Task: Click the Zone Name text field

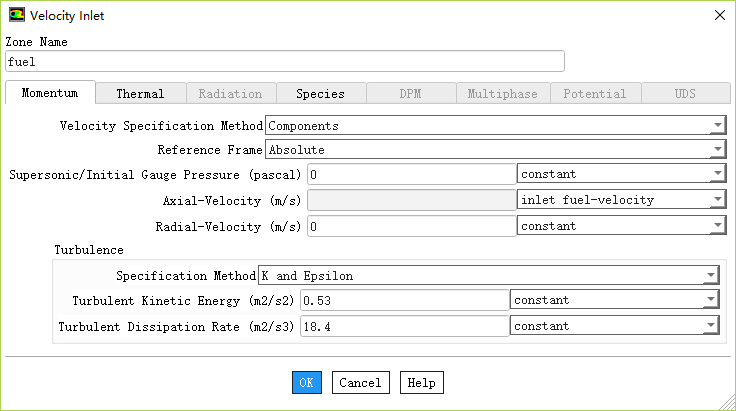Action: [285, 61]
